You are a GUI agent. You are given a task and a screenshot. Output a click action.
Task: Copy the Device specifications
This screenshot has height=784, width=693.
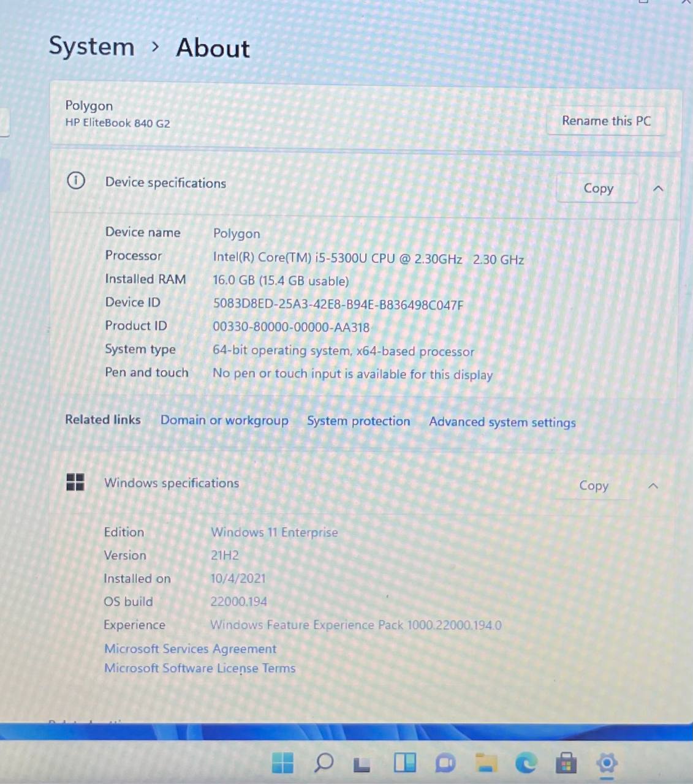tap(598, 188)
